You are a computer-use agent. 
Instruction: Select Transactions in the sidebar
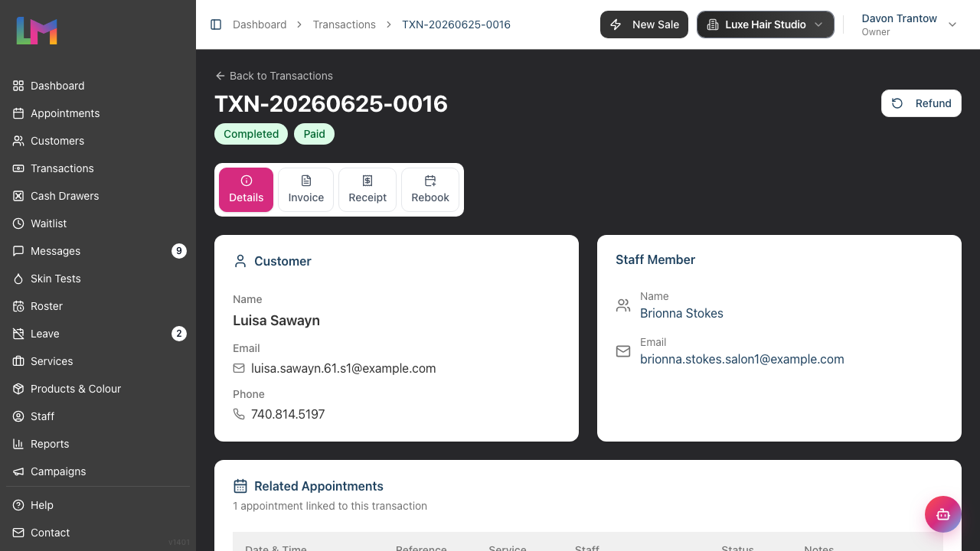click(x=98, y=168)
